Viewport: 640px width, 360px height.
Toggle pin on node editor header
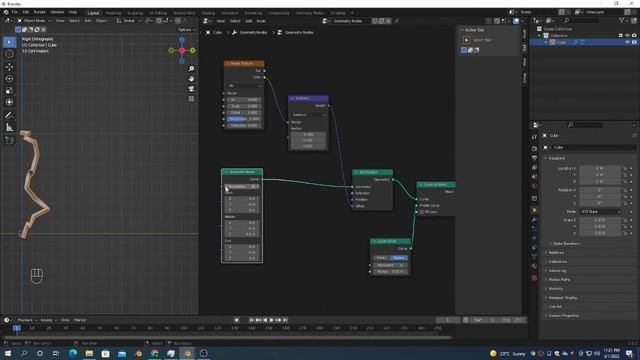pyautogui.click(x=396, y=21)
